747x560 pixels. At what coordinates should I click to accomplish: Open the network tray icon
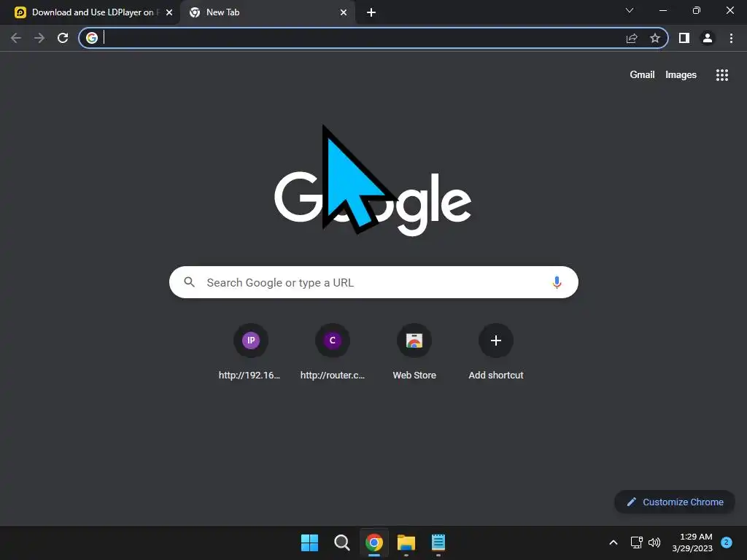click(636, 542)
